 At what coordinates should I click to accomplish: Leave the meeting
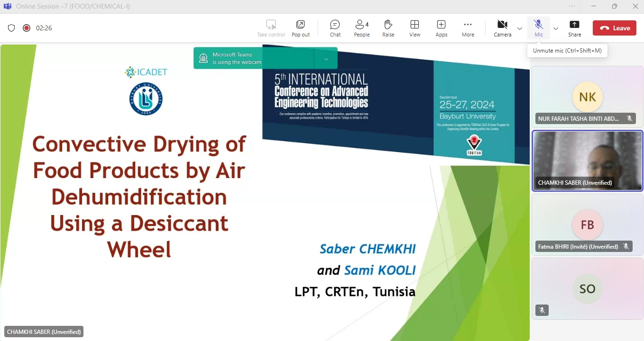pos(614,28)
